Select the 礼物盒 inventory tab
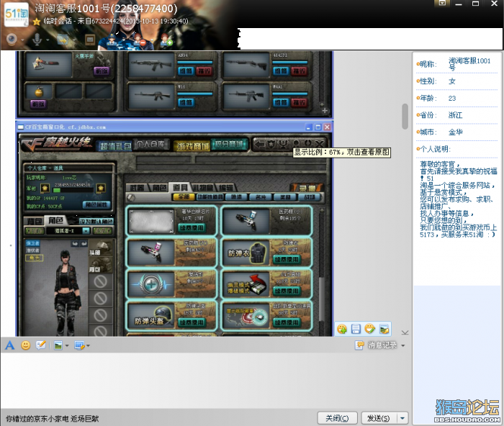Viewport: 504px width, 426px height. (x=203, y=188)
